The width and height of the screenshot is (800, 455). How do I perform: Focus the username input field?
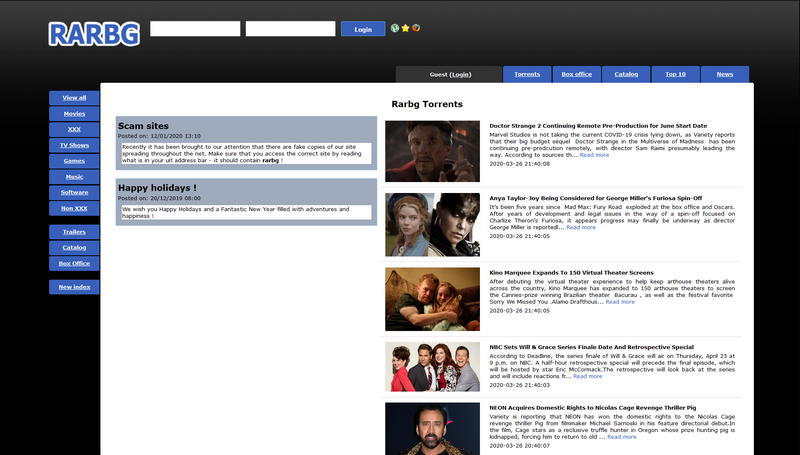pyautogui.click(x=195, y=29)
